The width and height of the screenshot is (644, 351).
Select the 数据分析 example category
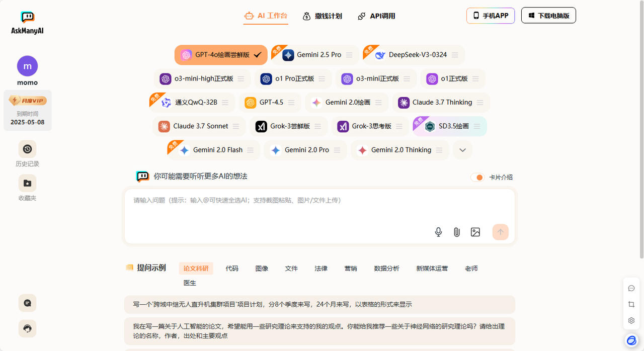click(x=387, y=269)
